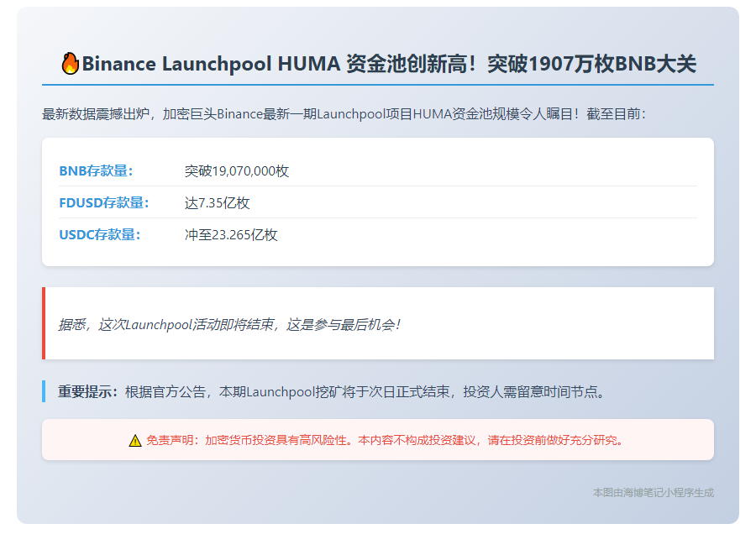The height and width of the screenshot is (550, 756).
Task: Select the value 冲至23.265亿枚
Action: click(x=231, y=235)
